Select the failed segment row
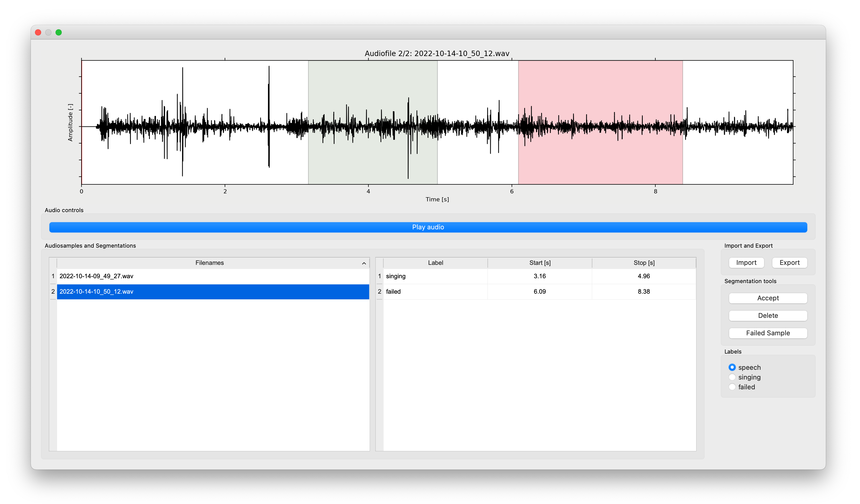This screenshot has height=504, width=860. (478, 292)
